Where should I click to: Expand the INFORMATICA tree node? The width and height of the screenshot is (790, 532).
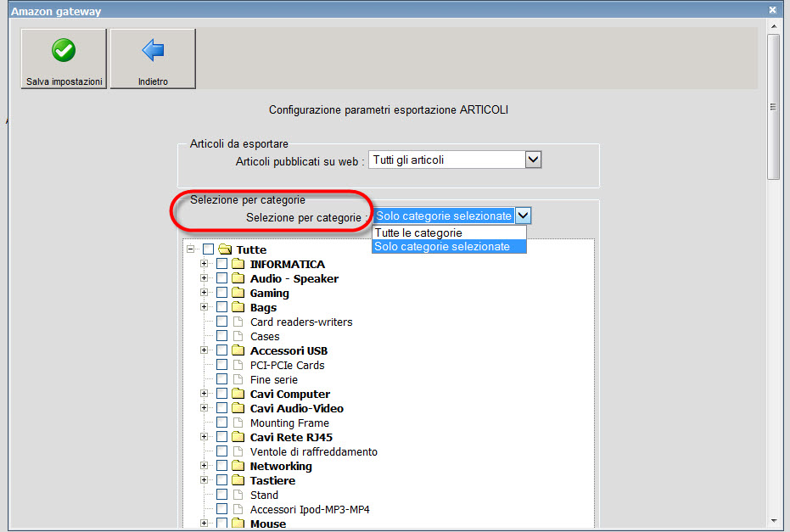pos(204,264)
